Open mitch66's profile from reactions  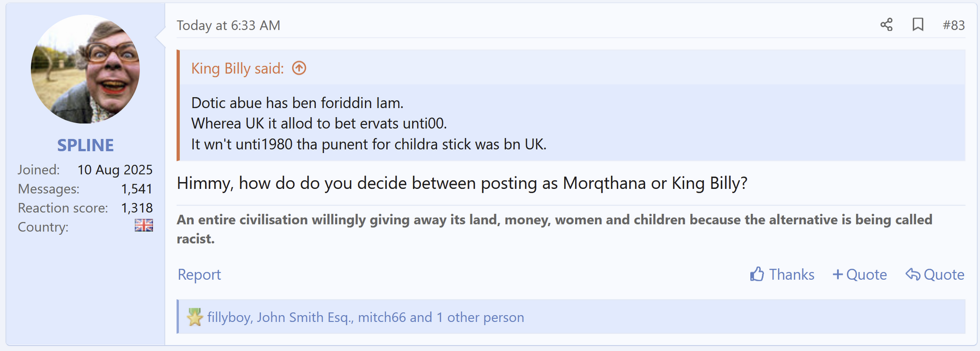tap(381, 317)
